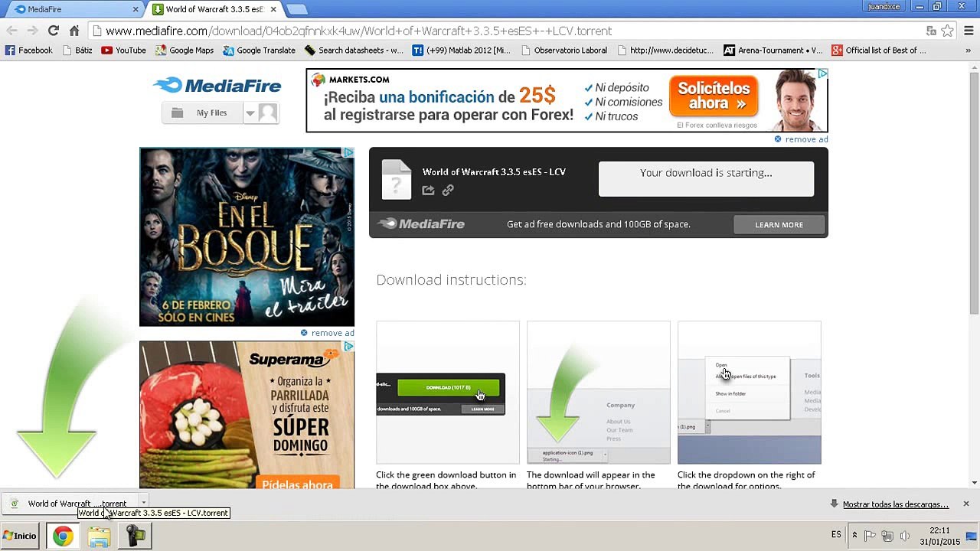Click remove ad under En El Bosque ad

[x=327, y=333]
